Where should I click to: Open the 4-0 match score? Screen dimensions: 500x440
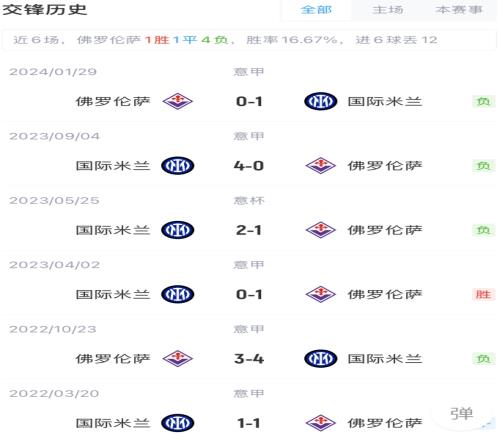click(x=249, y=166)
